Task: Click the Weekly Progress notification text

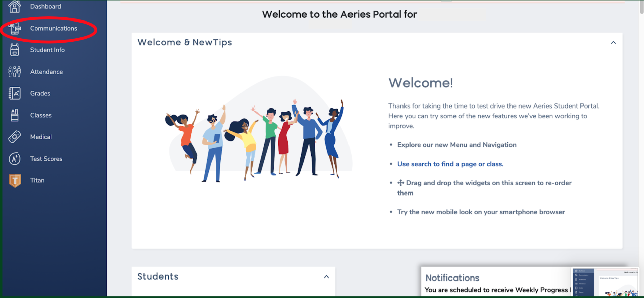Action: tap(497, 290)
